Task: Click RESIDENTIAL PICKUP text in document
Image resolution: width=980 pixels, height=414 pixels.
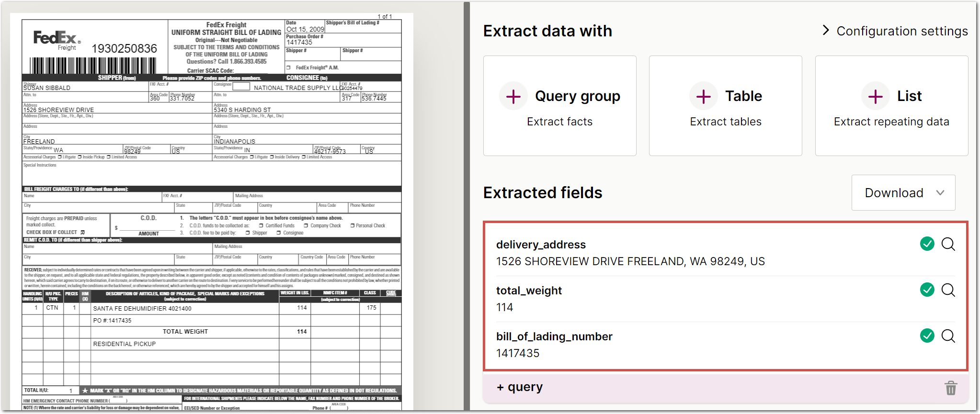Action: point(125,344)
